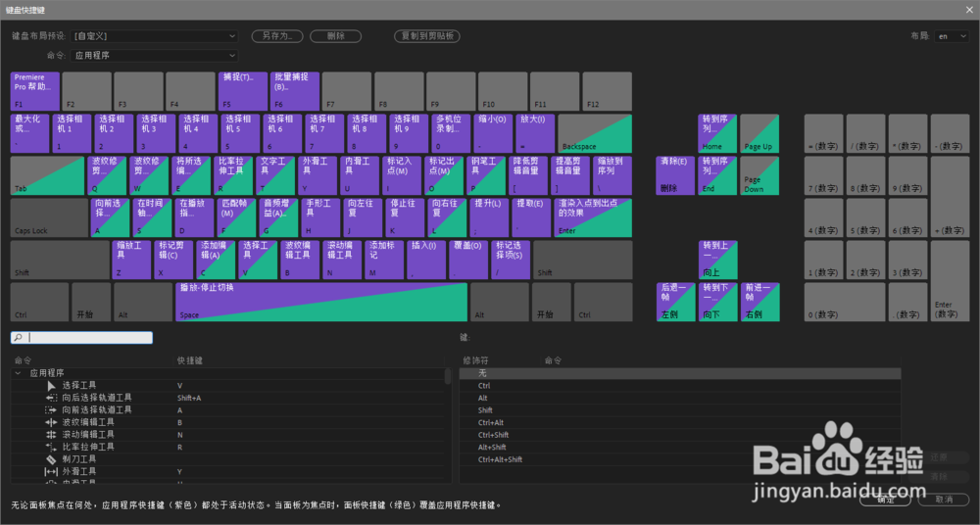Screen dimensions: 980x525
Task: Open the 布局 en language dropdown
Action: click(952, 36)
